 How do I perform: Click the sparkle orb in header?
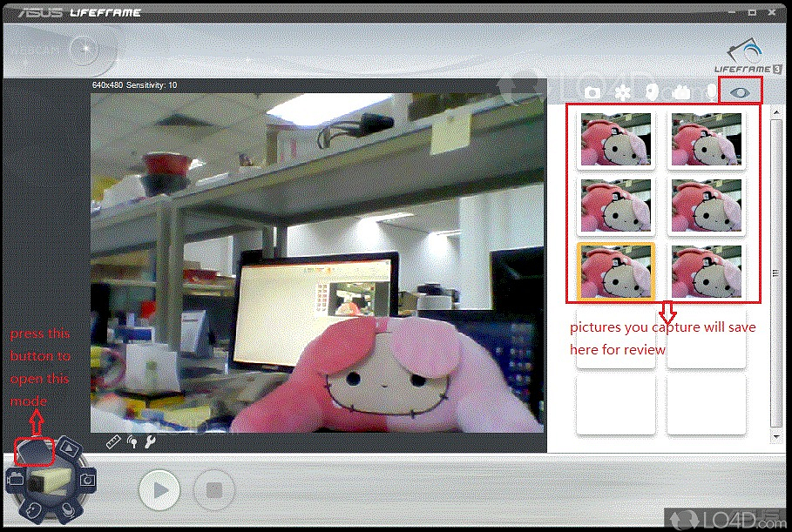pos(85,49)
